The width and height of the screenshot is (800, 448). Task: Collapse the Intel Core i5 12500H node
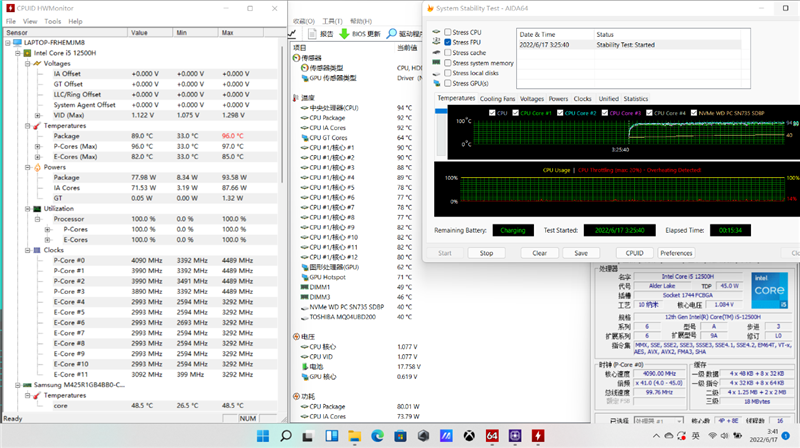coord(18,53)
